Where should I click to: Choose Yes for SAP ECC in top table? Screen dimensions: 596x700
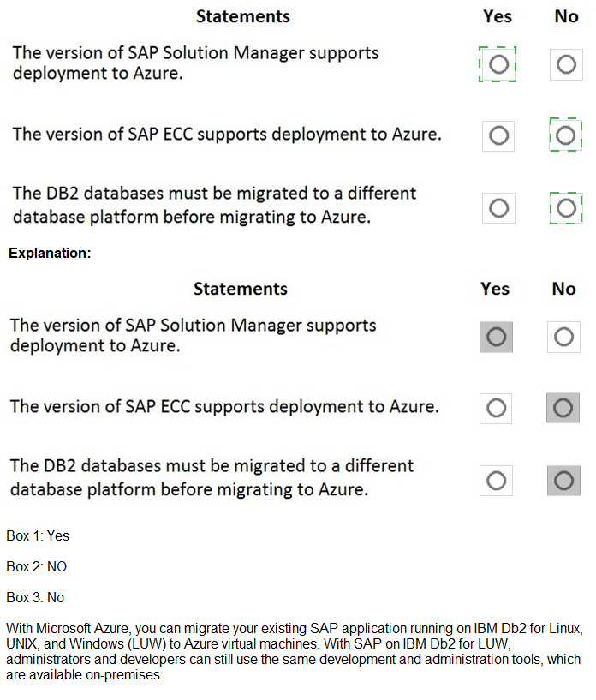[498, 135]
